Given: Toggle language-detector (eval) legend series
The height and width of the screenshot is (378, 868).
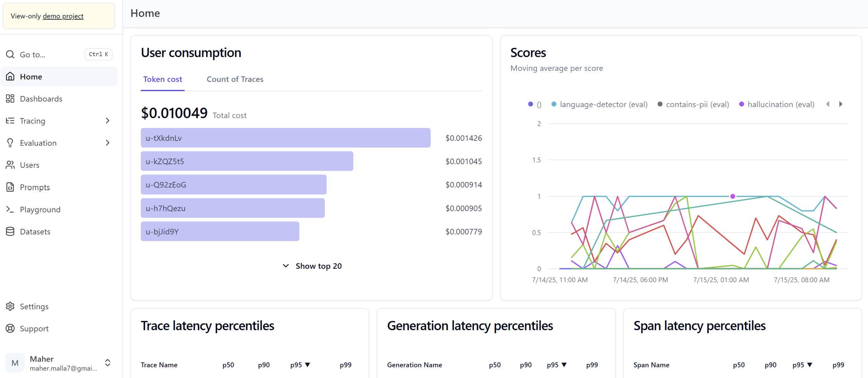Looking at the screenshot, I should [599, 105].
